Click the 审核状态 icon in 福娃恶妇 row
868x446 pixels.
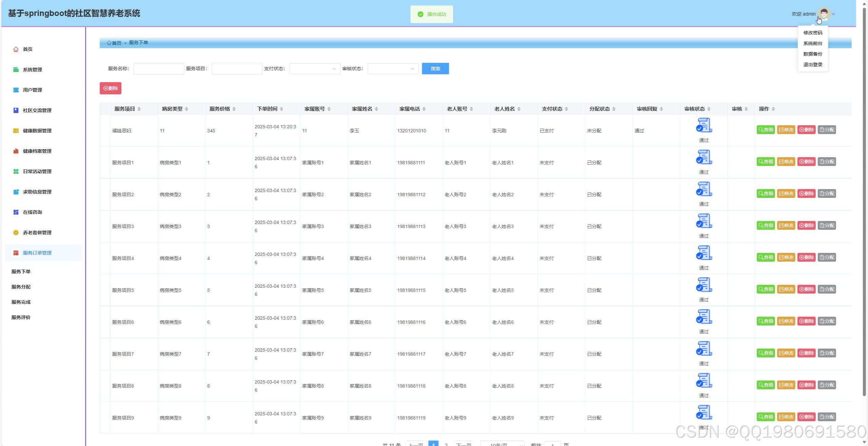tap(704, 126)
